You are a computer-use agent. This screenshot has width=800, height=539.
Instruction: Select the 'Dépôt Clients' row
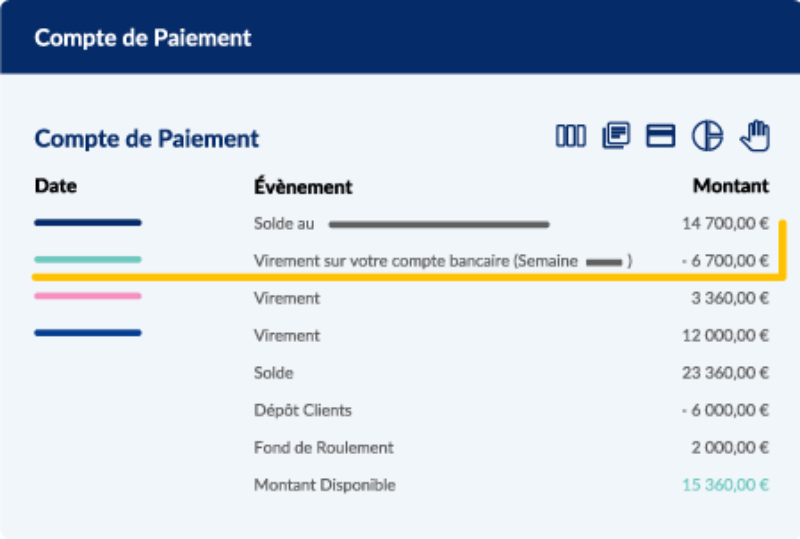[x=303, y=410]
